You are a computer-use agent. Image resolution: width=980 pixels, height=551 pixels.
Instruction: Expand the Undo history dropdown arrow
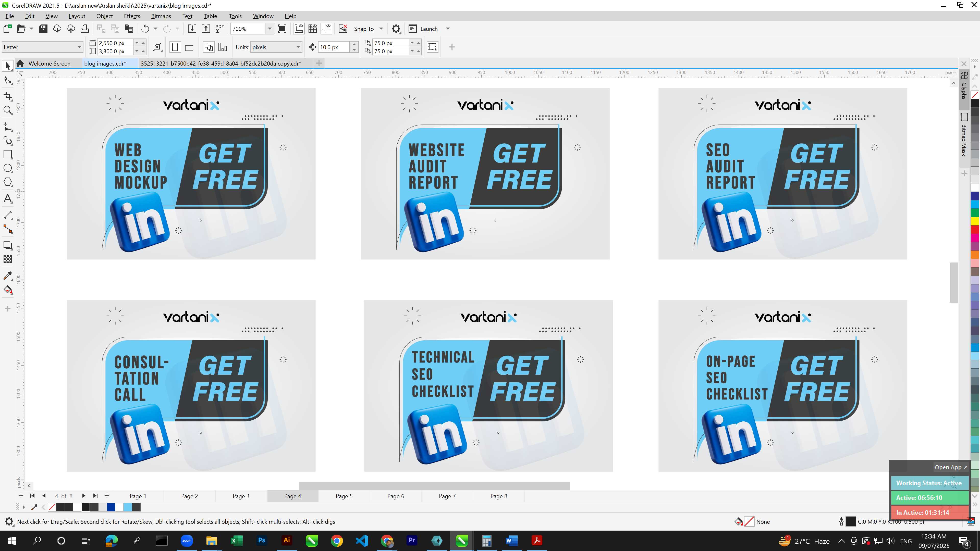coord(155,29)
